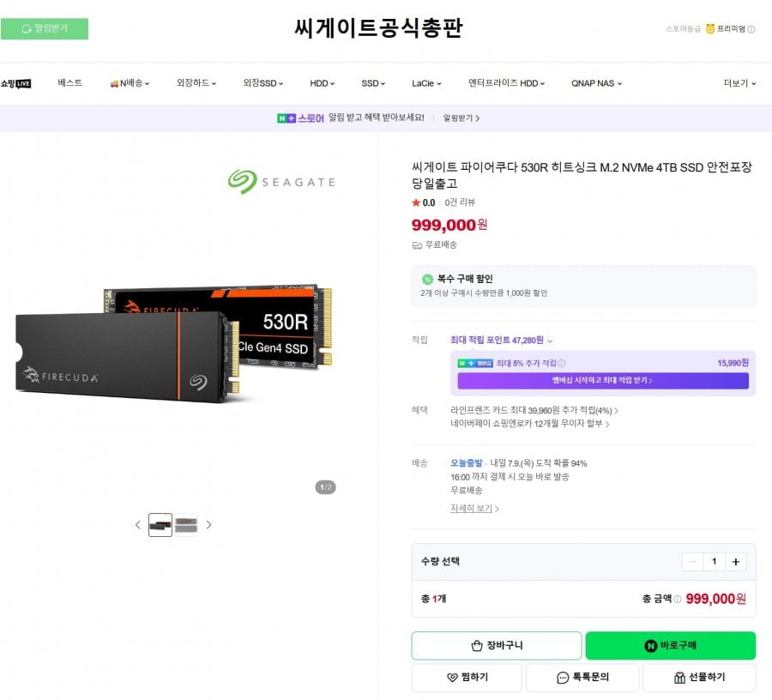Expand the LaCie category dropdown
This screenshot has height=700, width=772.
click(x=426, y=83)
